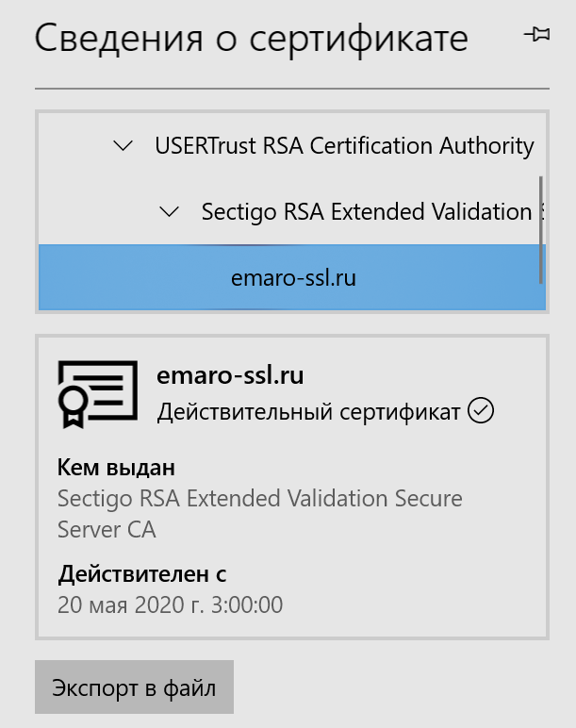This screenshot has width=576, height=728.
Task: Click the valid certificate checkmark icon
Action: 481,410
